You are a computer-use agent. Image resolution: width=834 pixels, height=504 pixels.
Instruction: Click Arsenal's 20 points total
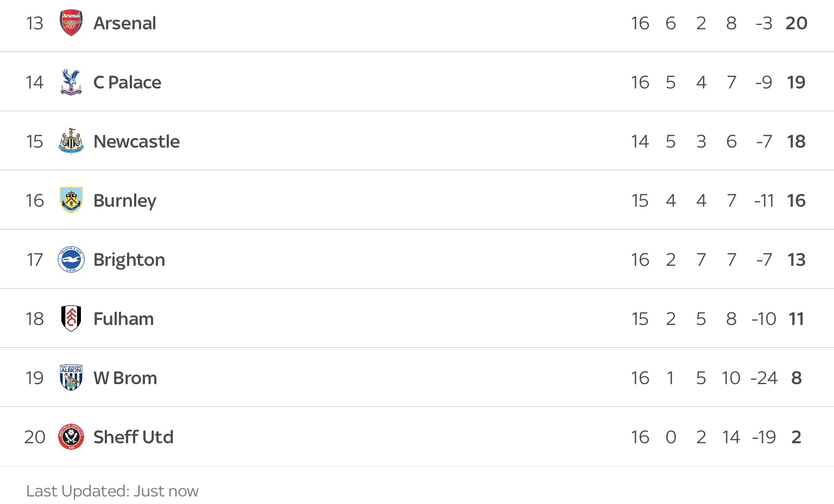pyautogui.click(x=797, y=23)
